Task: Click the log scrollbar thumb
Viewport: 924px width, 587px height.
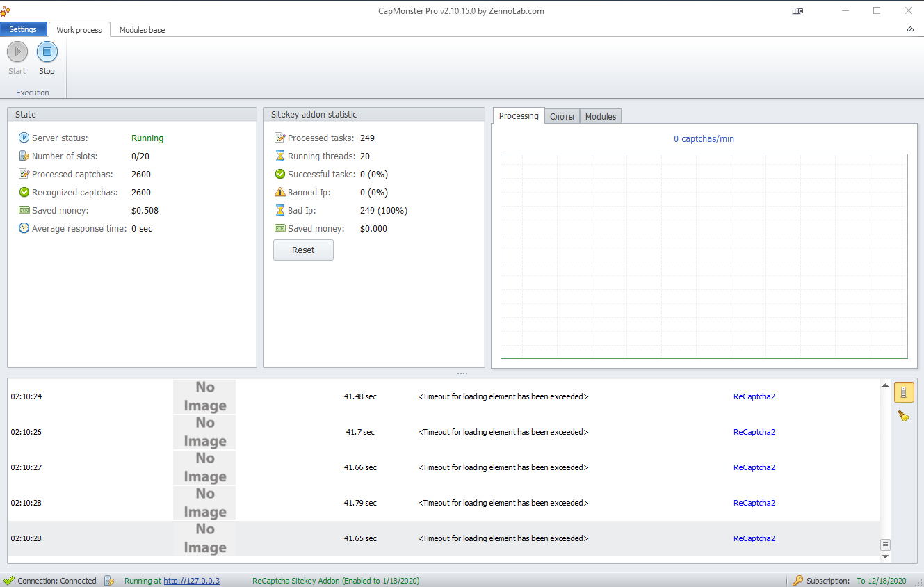Action: tap(885, 545)
